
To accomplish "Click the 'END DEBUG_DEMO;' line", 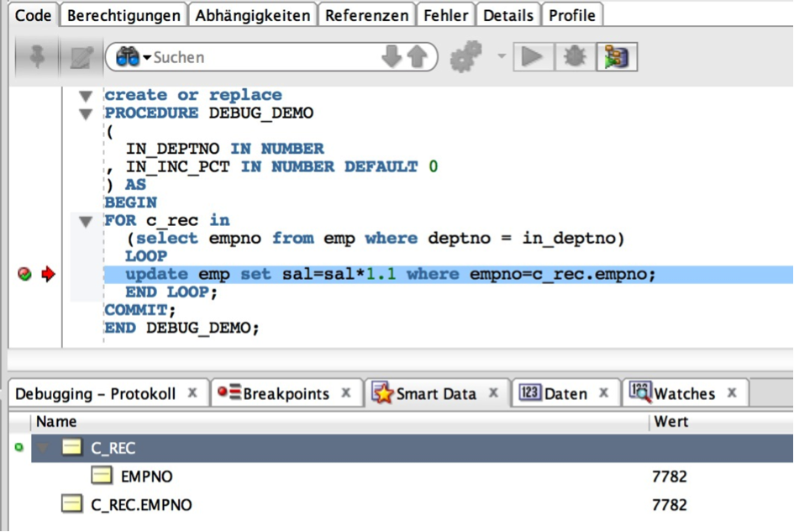I will point(181,329).
